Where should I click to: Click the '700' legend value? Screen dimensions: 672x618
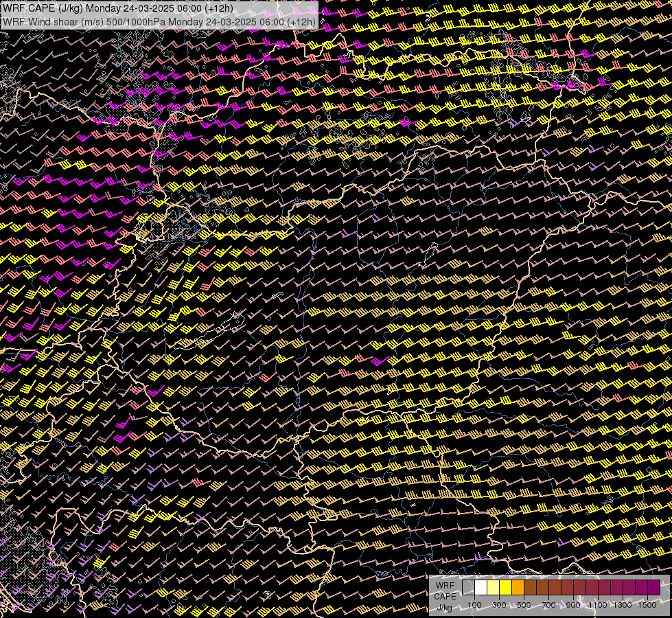pyautogui.click(x=548, y=605)
